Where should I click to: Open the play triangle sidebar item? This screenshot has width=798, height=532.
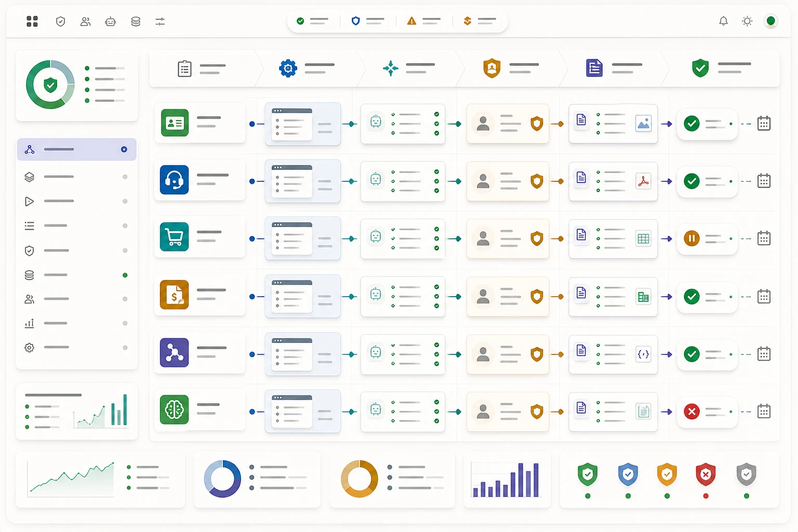(x=77, y=201)
